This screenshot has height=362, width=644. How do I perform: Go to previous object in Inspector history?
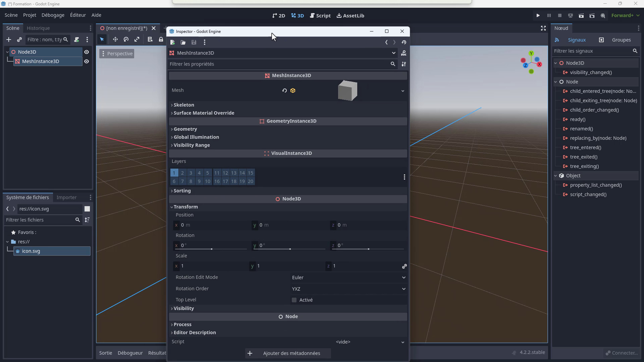point(386,42)
